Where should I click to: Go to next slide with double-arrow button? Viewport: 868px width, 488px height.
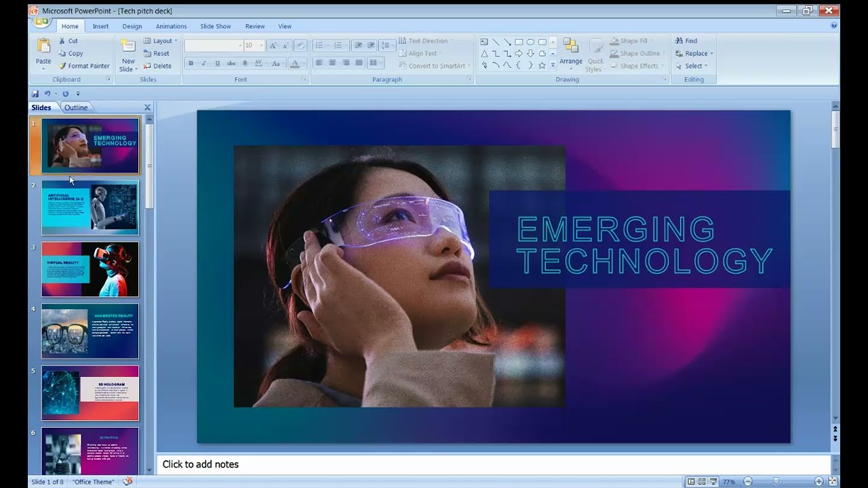(835, 439)
